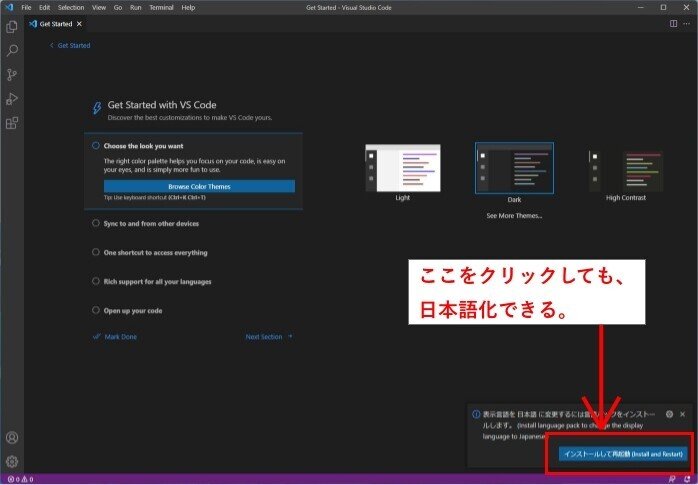Open the Explorer view in activity bar
Image resolution: width=698 pixels, height=485 pixels.
pyautogui.click(x=12, y=27)
